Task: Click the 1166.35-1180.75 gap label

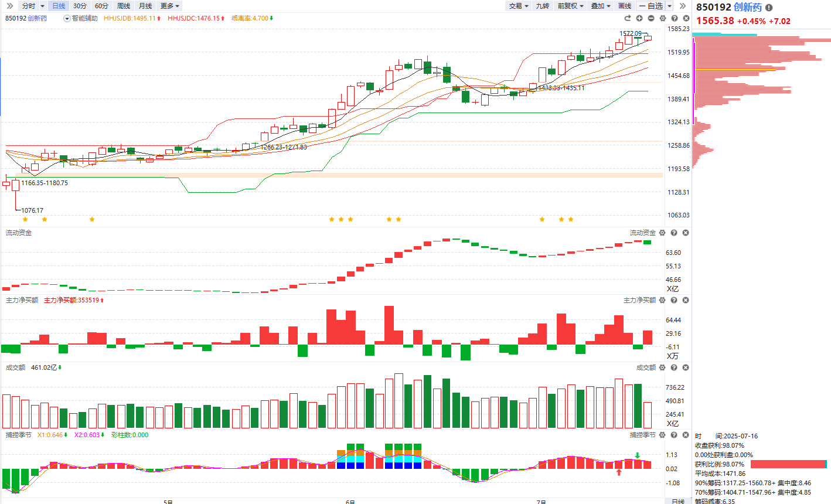Action: pyautogui.click(x=45, y=183)
